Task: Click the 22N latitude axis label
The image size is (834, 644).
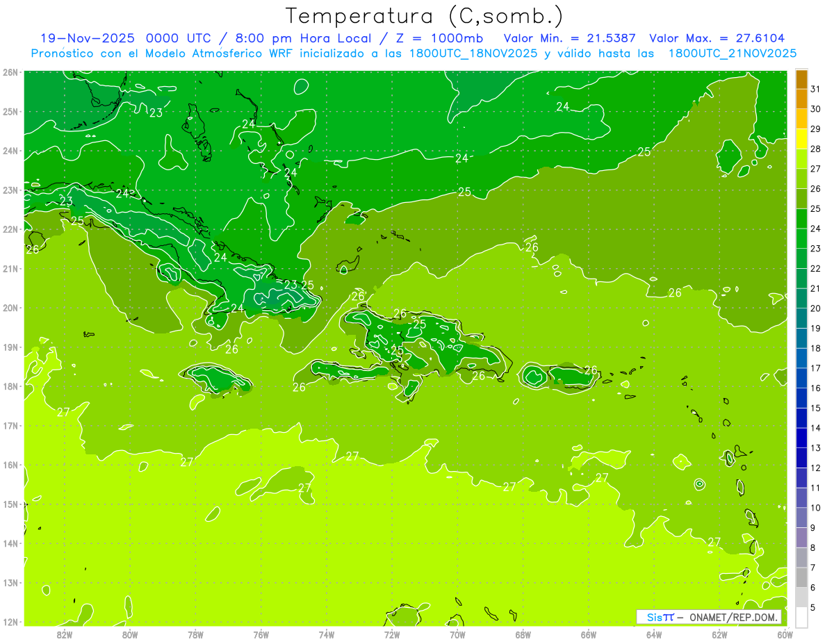Action: point(10,229)
